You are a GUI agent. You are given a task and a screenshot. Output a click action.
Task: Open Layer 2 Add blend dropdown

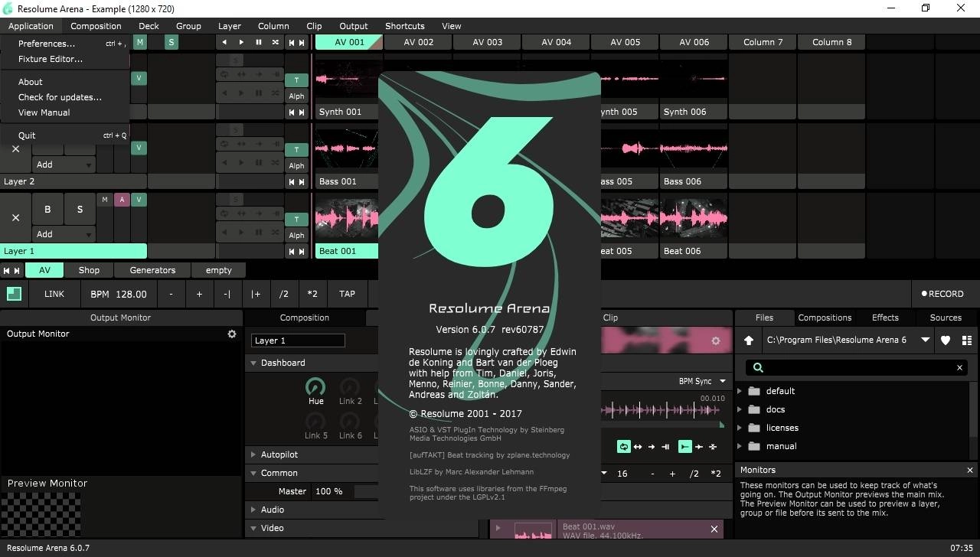point(64,164)
